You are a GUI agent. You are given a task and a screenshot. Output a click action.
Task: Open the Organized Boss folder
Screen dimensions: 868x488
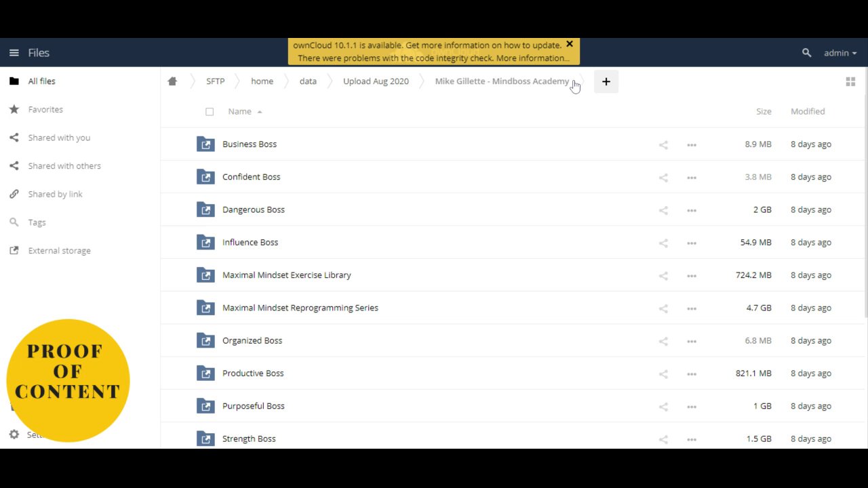coord(252,341)
